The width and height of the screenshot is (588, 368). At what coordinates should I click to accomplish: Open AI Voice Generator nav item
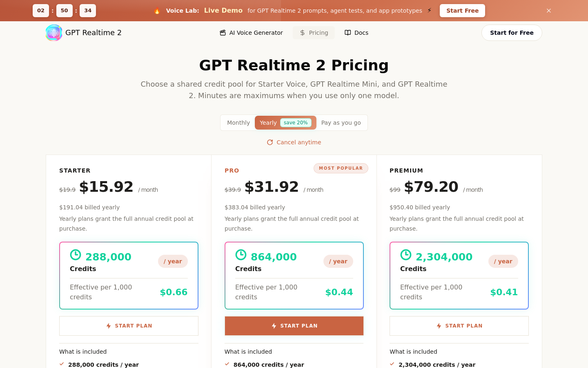click(251, 33)
